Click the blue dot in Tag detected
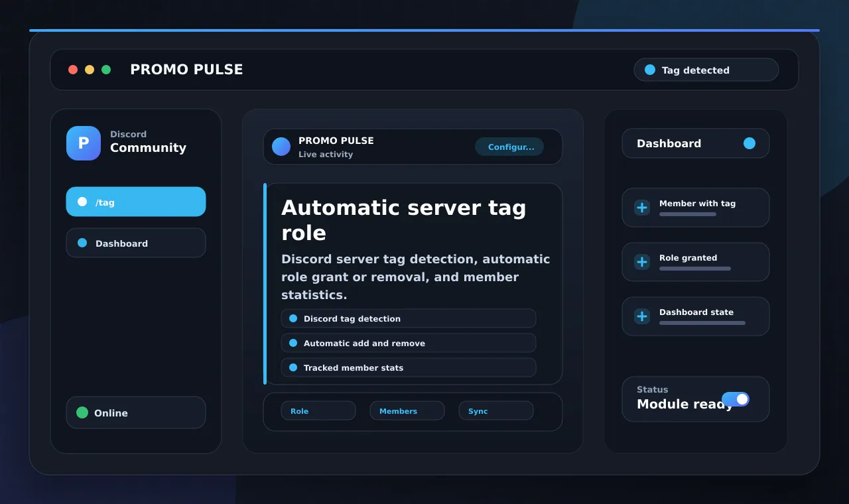Screen dimensions: 849x504 650,70
